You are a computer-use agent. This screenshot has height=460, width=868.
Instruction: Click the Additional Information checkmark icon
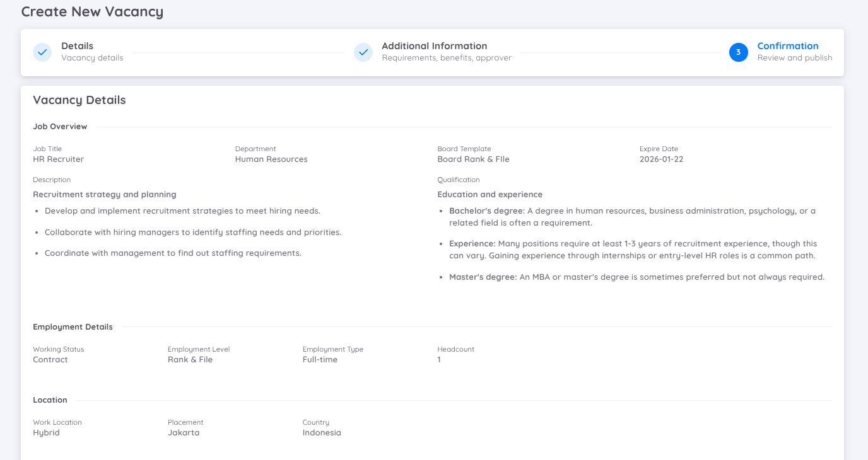point(363,52)
